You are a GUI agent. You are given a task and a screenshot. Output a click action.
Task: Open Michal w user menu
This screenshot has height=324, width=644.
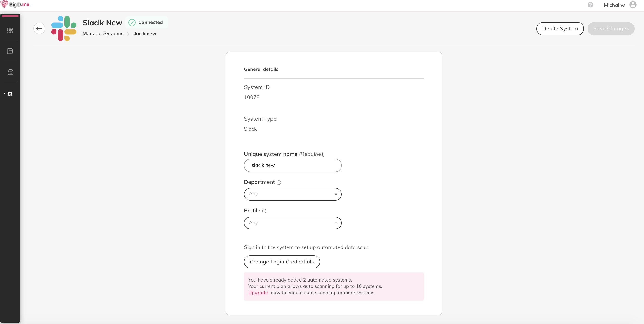(x=614, y=5)
